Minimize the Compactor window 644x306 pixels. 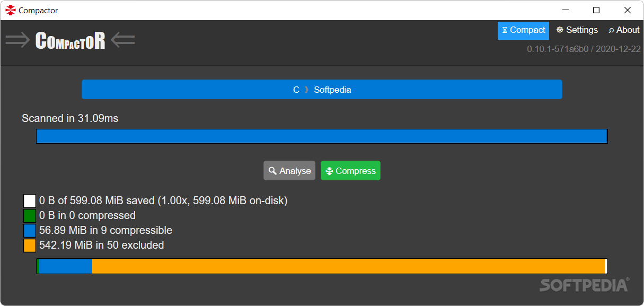[565, 10]
